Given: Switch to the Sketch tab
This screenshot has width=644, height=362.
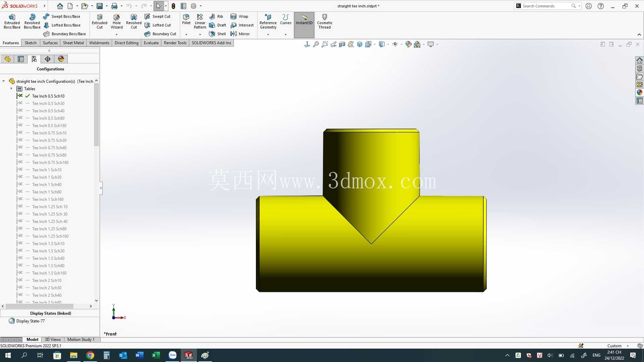Looking at the screenshot, I should point(31,43).
